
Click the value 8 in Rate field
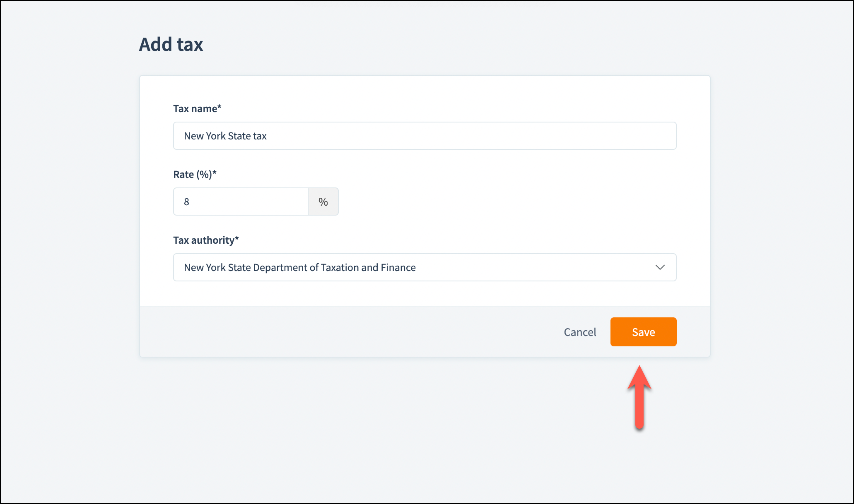[187, 202]
